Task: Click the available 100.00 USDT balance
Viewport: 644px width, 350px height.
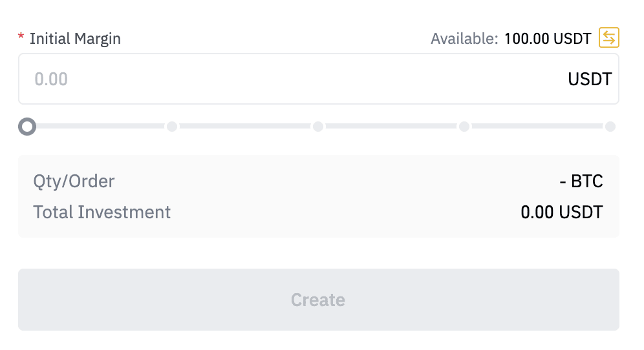Action: coord(548,39)
